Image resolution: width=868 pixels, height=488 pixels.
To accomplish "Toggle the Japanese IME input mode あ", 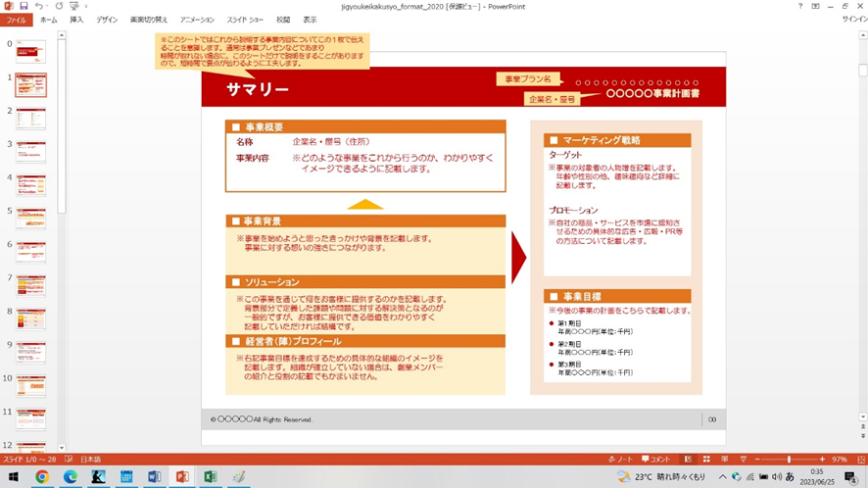I will [790, 477].
